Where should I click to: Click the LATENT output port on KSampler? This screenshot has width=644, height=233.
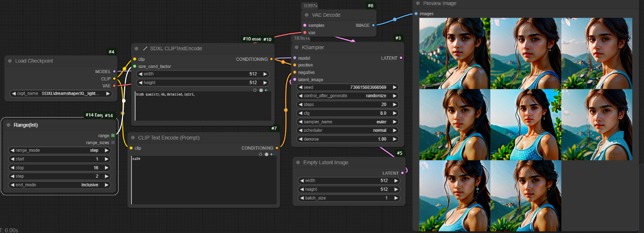(x=401, y=58)
